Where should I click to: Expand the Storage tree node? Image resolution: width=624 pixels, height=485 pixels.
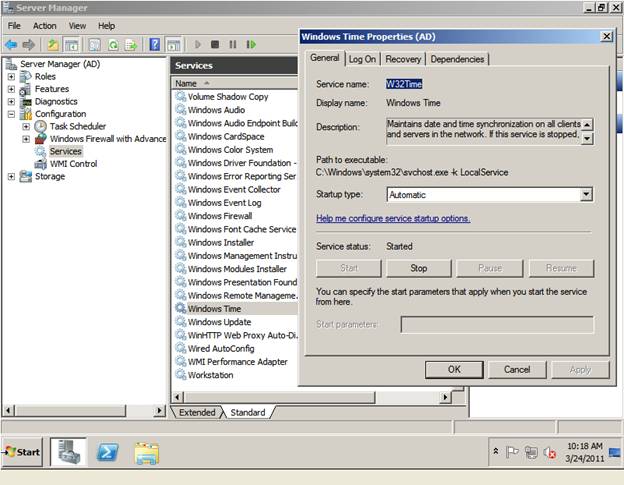(11, 176)
